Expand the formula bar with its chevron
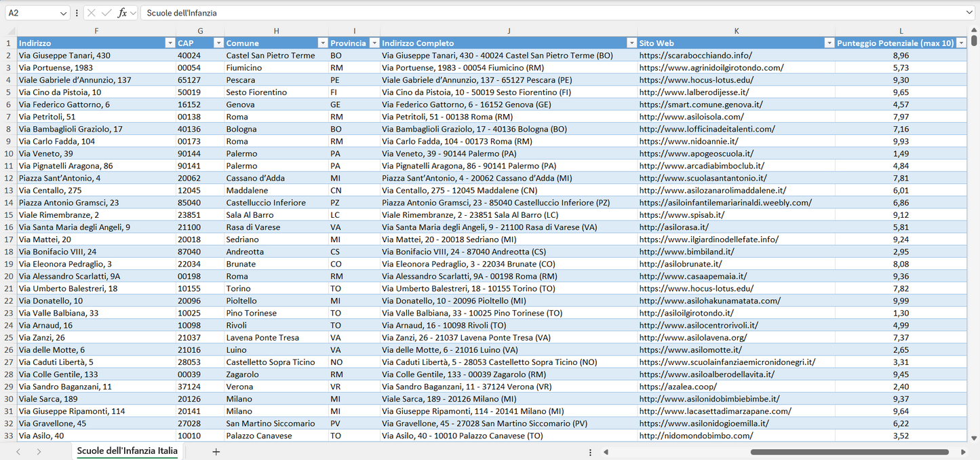This screenshot has height=460, width=980. coord(971,12)
